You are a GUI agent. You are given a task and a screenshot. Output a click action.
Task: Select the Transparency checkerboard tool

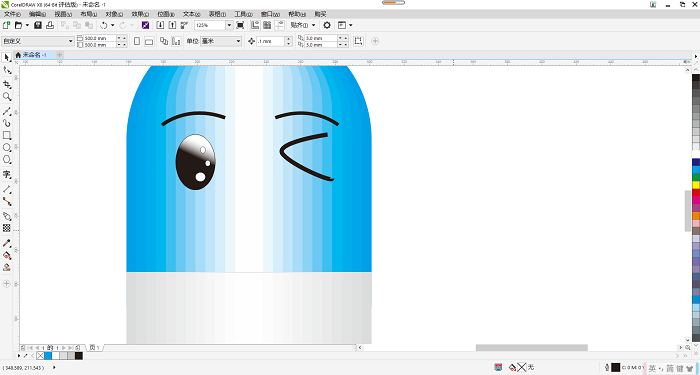click(x=7, y=228)
